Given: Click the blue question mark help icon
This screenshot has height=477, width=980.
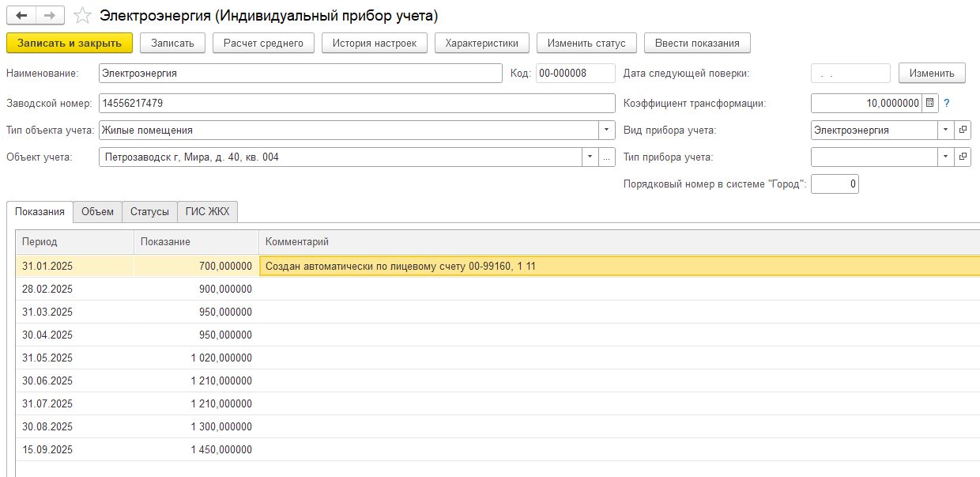Looking at the screenshot, I should pos(946,104).
